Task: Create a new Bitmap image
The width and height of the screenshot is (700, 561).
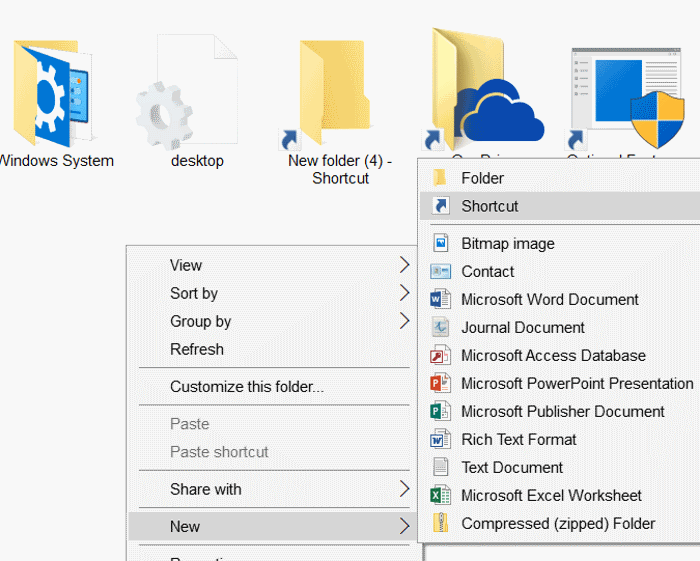Action: click(x=507, y=243)
